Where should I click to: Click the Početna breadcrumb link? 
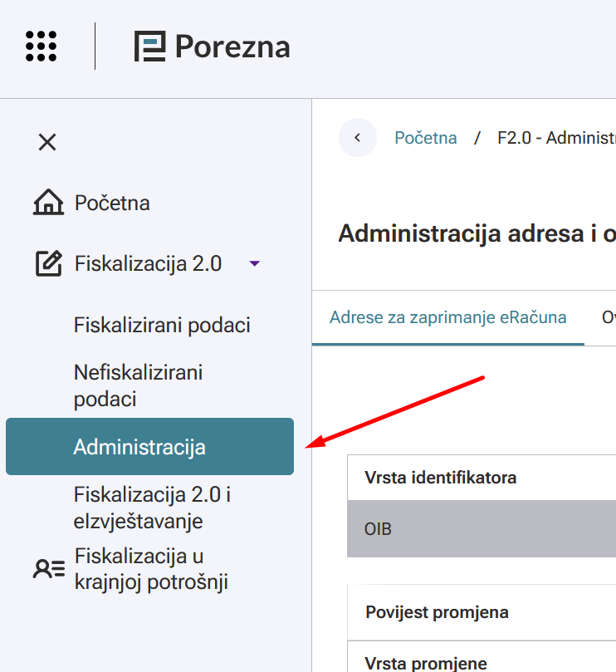click(425, 138)
